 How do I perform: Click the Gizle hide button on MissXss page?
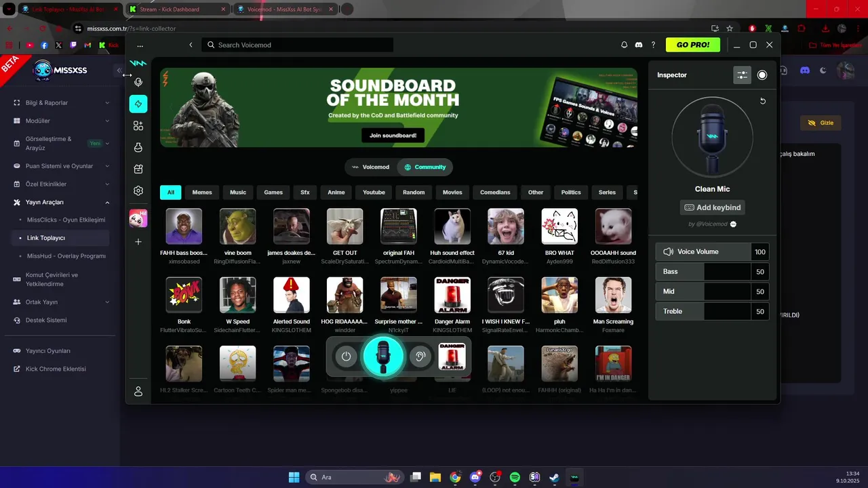coord(821,123)
